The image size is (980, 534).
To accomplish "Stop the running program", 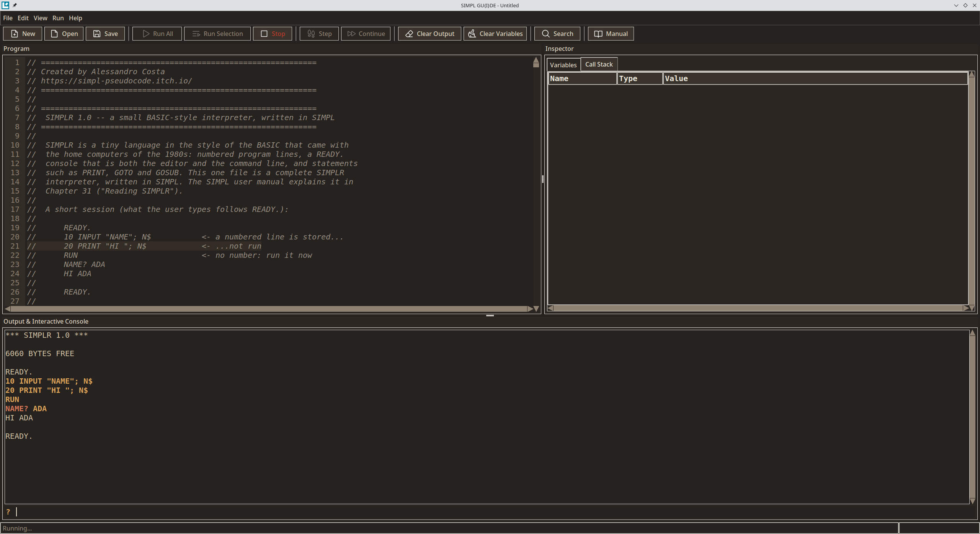I will pyautogui.click(x=273, y=34).
